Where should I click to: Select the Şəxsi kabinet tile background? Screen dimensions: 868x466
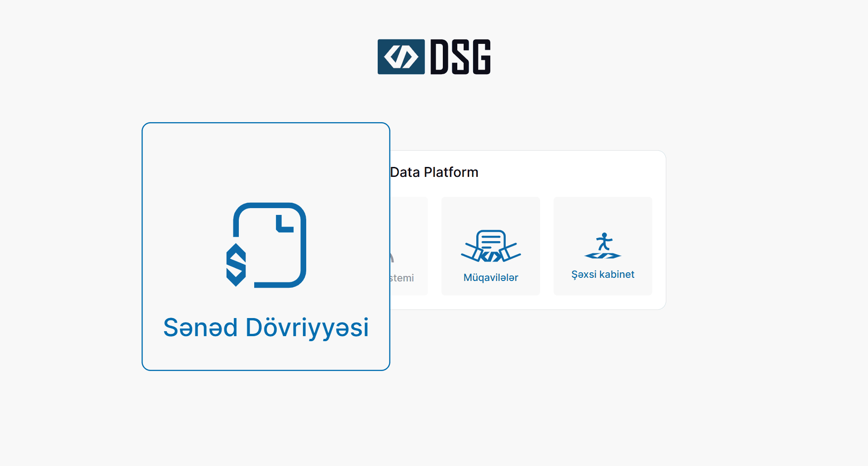click(x=603, y=213)
